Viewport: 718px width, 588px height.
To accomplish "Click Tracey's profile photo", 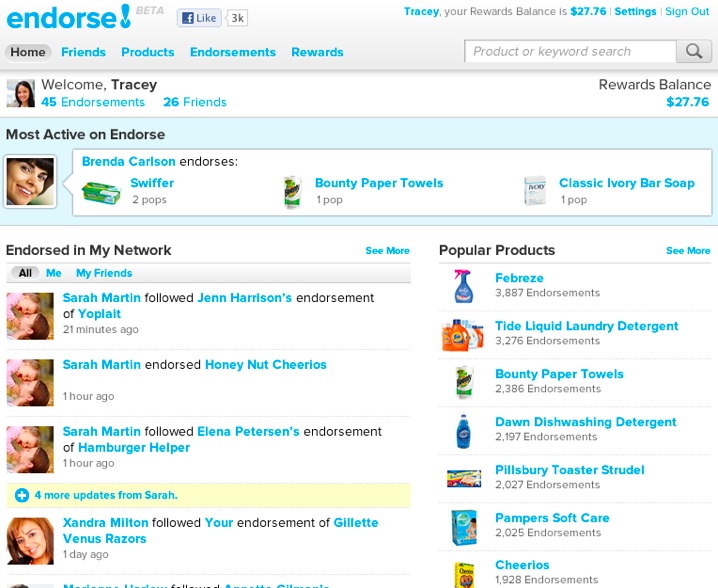I will point(21,93).
